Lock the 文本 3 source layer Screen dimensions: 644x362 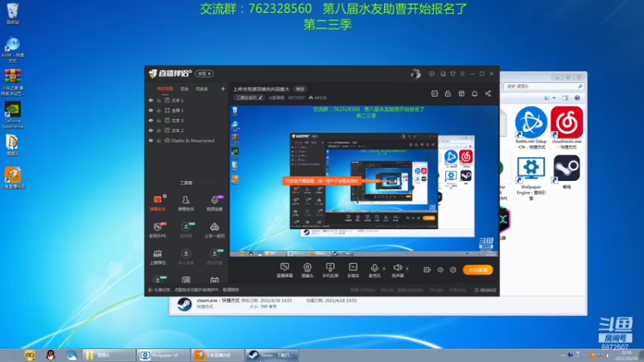[x=159, y=120]
